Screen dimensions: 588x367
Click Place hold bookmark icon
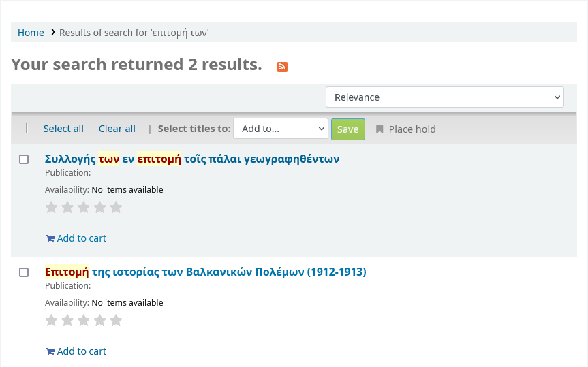(380, 129)
